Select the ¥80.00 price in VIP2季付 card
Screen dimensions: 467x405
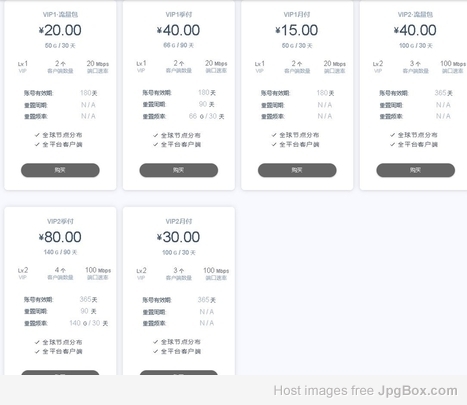[60, 237]
